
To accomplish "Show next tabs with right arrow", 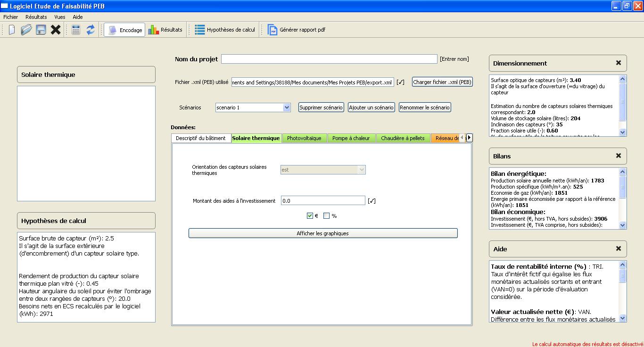I will (x=469, y=138).
